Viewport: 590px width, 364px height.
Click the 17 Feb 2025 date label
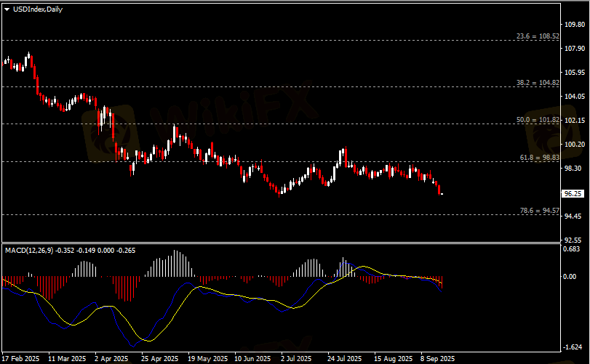pyautogui.click(x=21, y=359)
